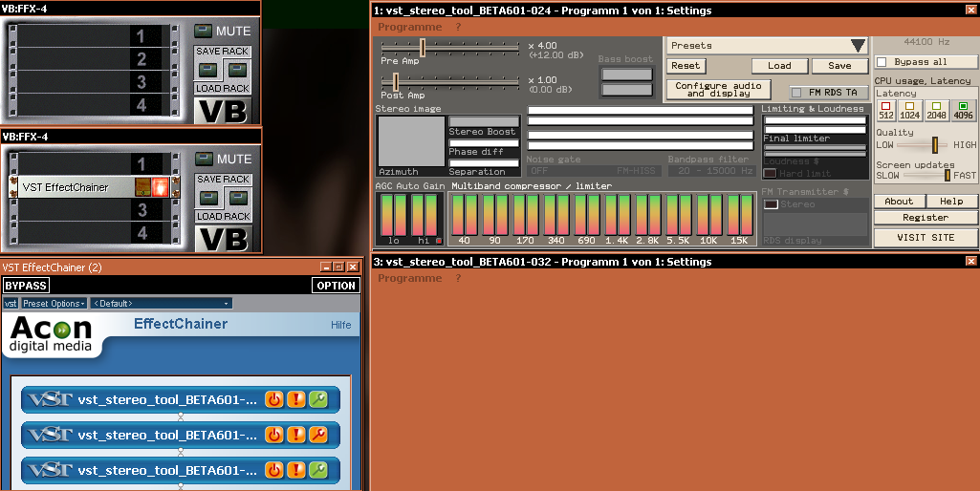
Task: Open the Presets dropdown in stereo tool
Action: click(768, 46)
